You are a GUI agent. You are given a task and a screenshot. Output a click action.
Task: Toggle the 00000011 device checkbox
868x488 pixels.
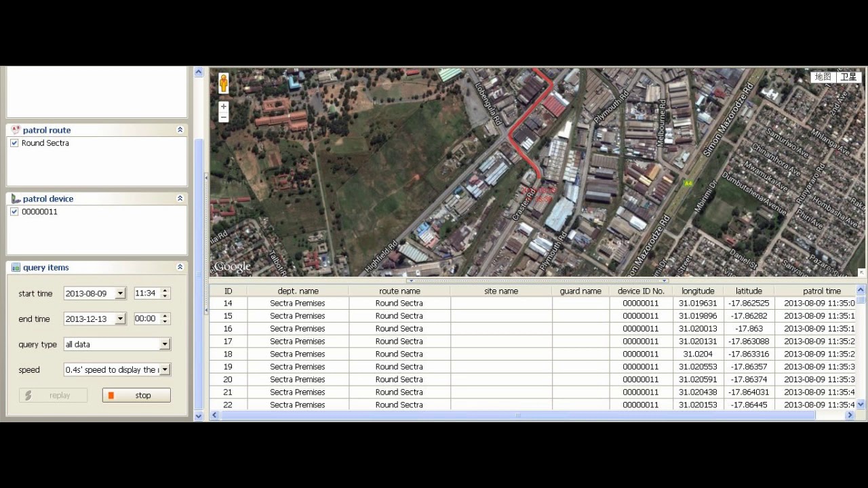click(x=14, y=211)
